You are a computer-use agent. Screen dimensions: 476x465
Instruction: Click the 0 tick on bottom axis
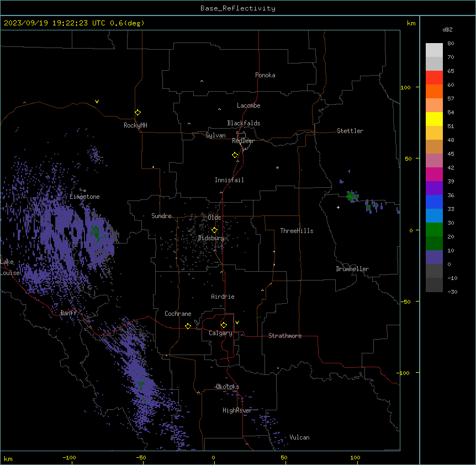213,457
